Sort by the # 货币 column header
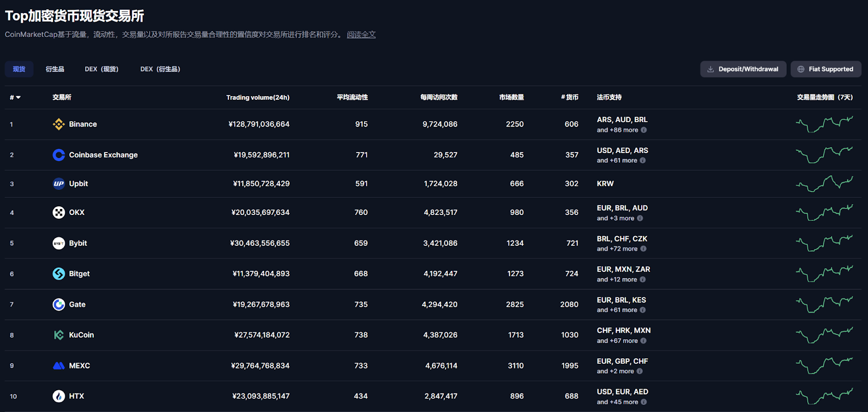Image resolution: width=868 pixels, height=412 pixels. click(570, 98)
